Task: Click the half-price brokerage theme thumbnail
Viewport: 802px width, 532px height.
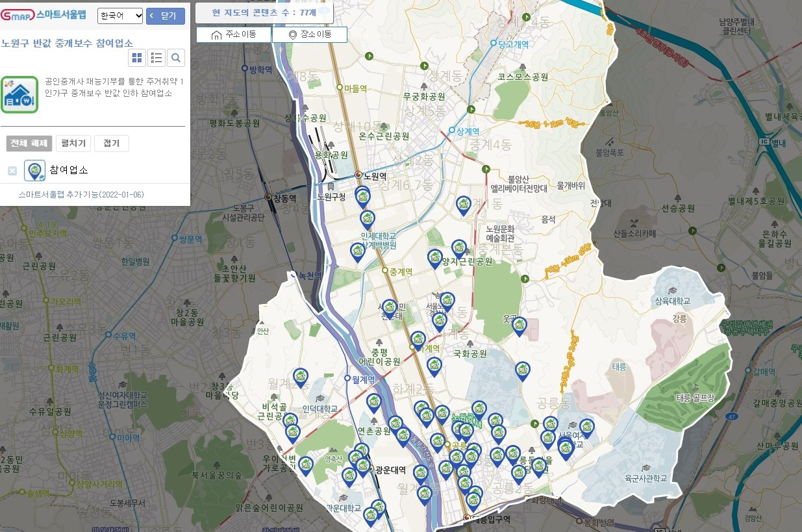Action: 19,94
